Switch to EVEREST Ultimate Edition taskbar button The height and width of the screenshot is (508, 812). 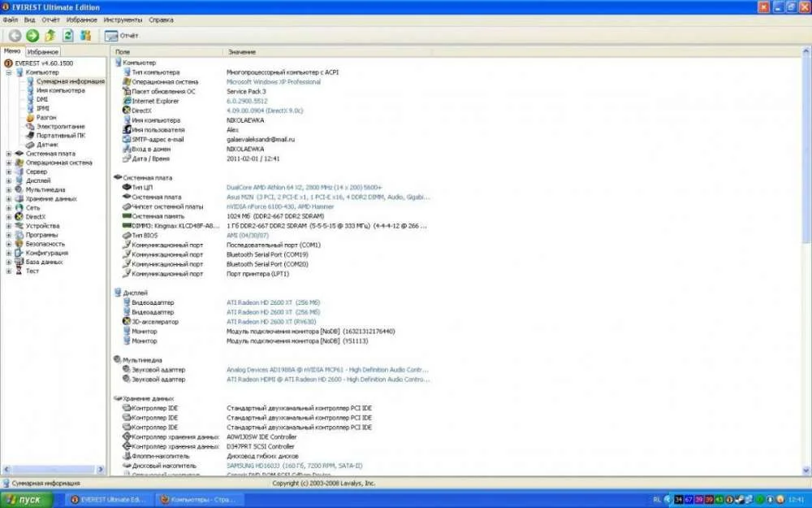109,500
